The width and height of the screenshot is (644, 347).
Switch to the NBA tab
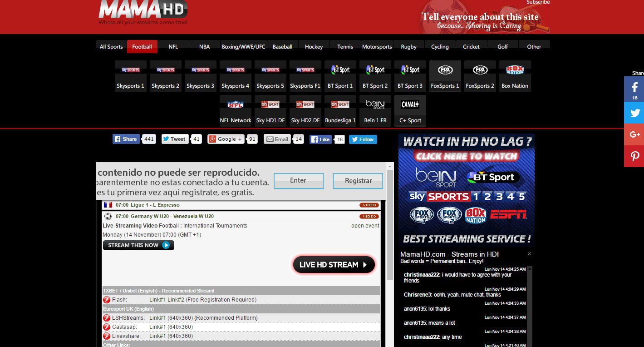point(205,46)
